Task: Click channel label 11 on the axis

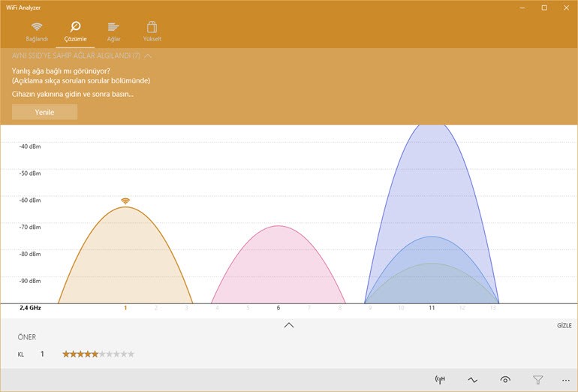Action: [432, 308]
